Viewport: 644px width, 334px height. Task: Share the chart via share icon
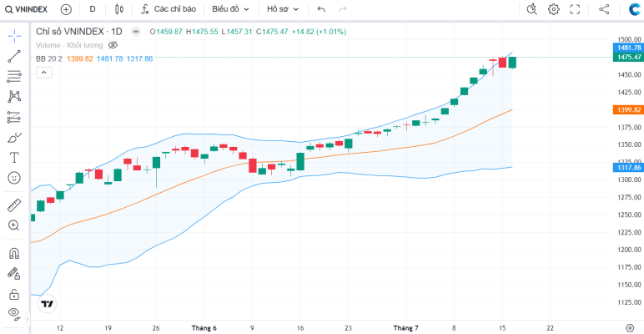pos(604,9)
